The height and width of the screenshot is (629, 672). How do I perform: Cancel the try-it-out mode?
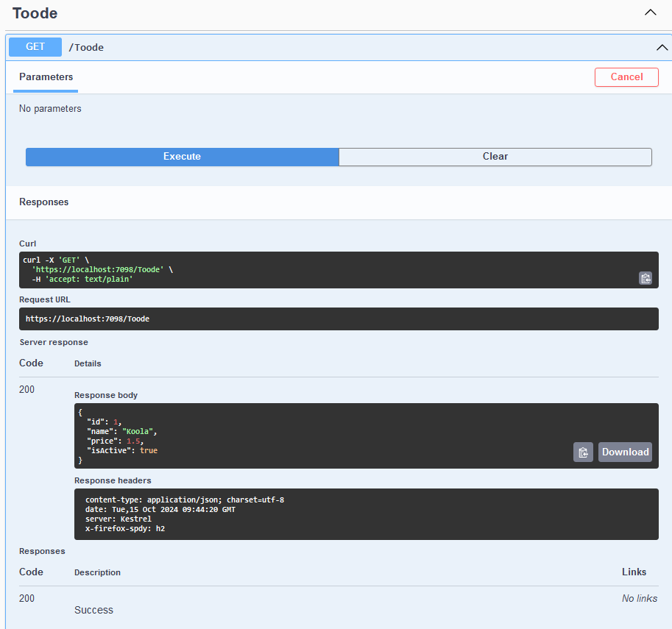(626, 77)
